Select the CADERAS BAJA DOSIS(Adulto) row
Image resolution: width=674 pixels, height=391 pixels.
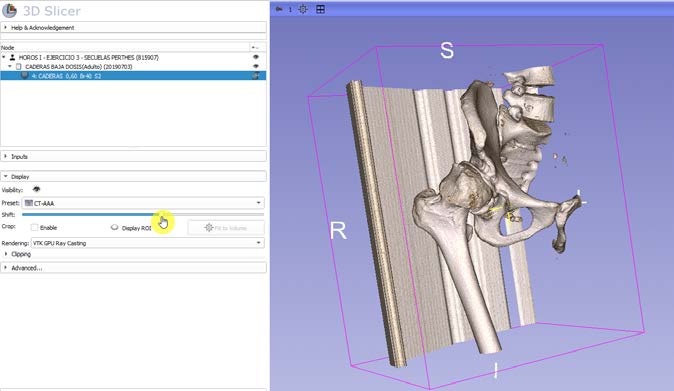click(x=133, y=67)
